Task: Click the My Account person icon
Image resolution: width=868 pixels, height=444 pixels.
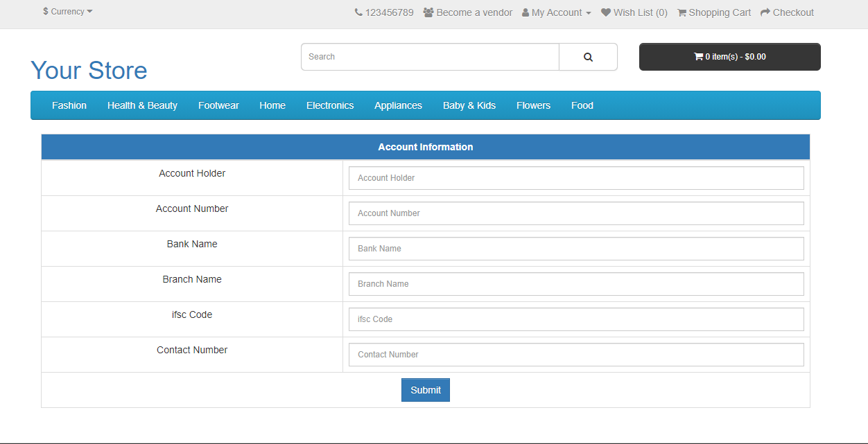Action: click(x=526, y=12)
